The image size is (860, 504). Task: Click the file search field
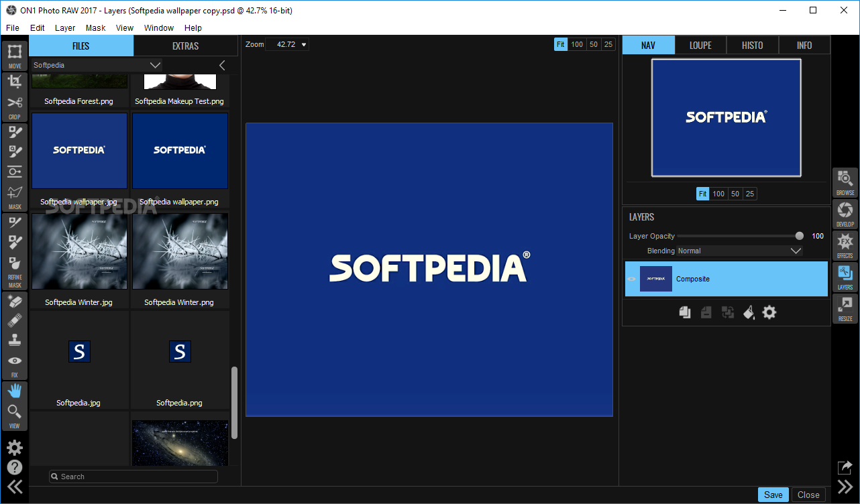[x=133, y=477]
